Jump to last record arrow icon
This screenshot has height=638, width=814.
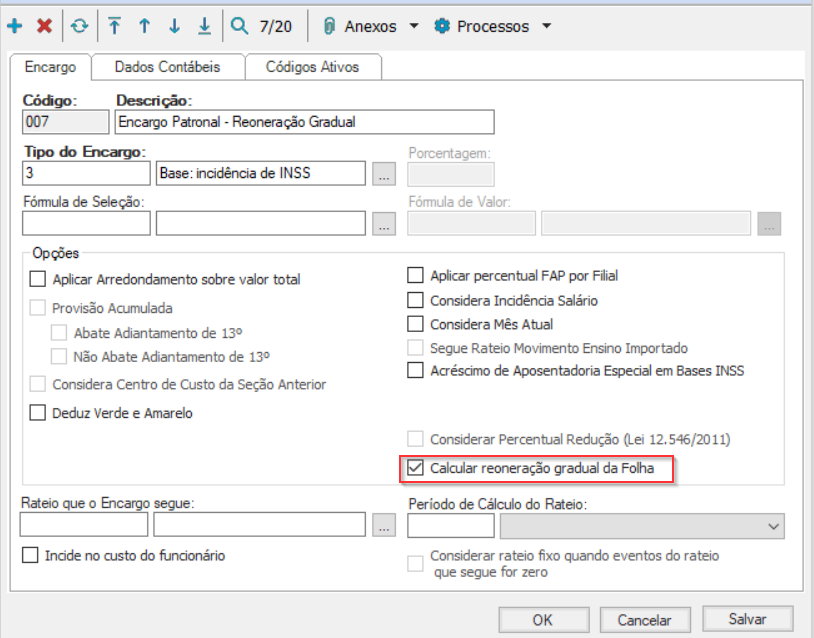coord(204,26)
